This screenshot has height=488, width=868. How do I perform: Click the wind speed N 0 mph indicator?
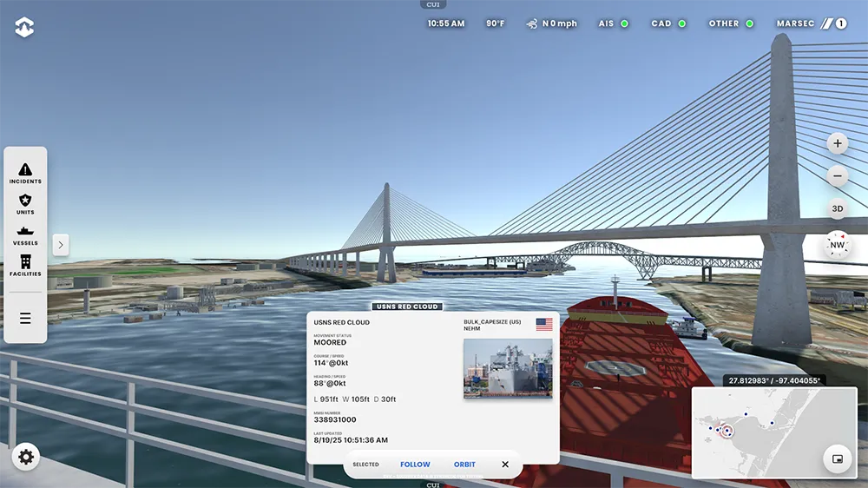551,23
